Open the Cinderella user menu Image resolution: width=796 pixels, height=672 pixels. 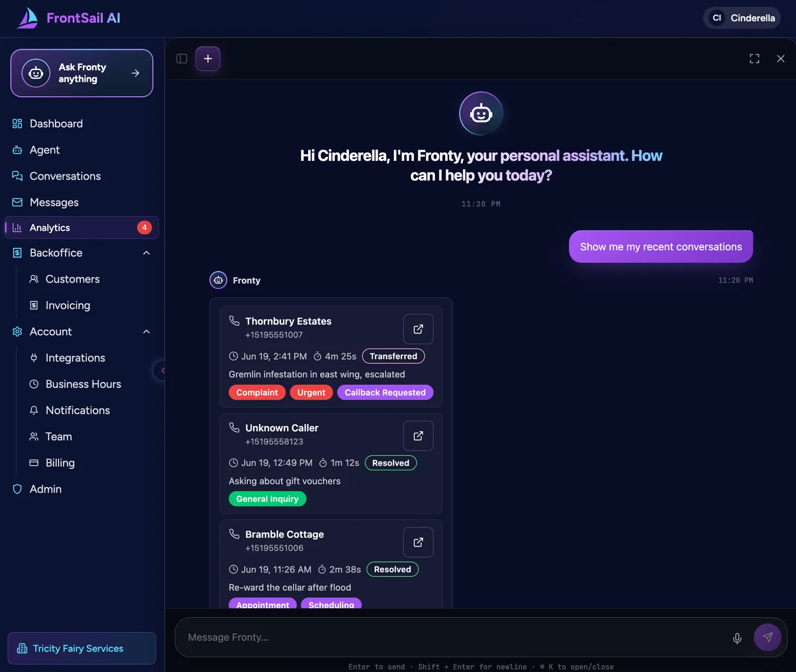click(x=742, y=18)
